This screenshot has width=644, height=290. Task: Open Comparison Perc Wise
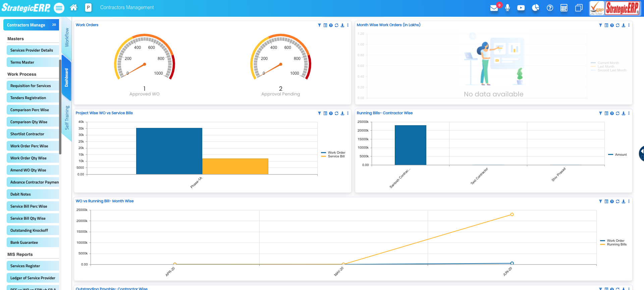[x=33, y=110]
